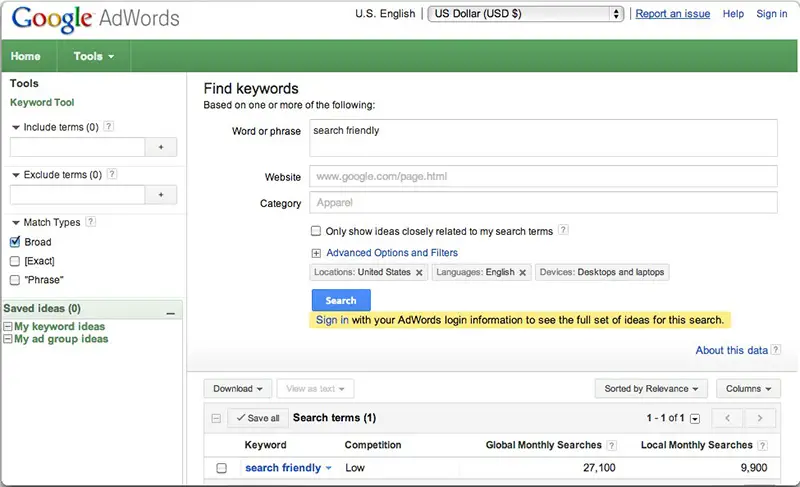Viewport: 800px width, 487px height.
Task: Open the Help link
Action: point(733,14)
